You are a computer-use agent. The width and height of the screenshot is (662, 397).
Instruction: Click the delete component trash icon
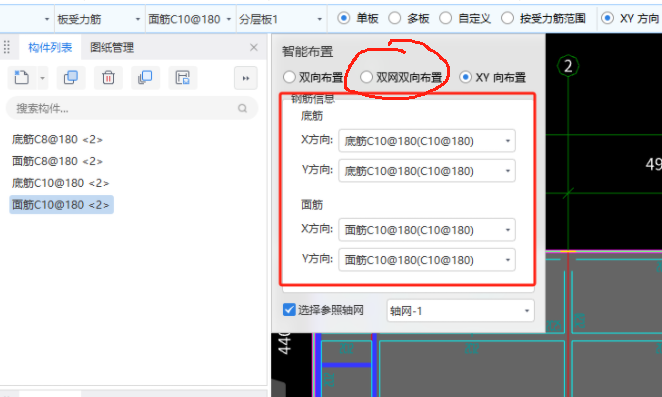point(108,78)
